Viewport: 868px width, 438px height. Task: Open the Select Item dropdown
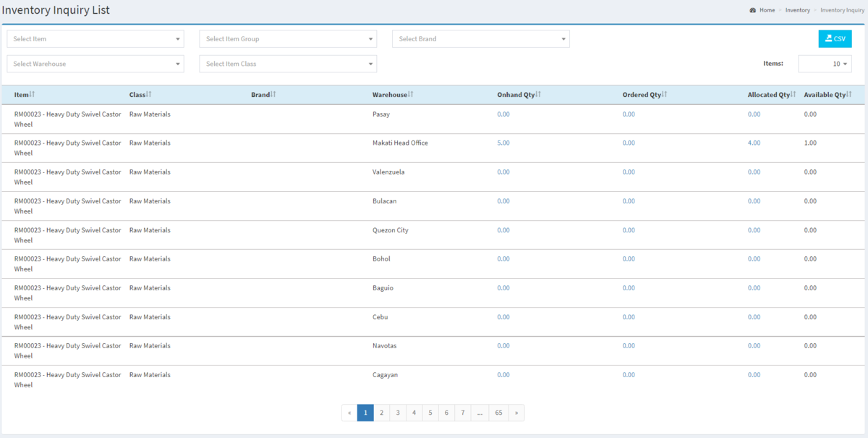point(95,38)
